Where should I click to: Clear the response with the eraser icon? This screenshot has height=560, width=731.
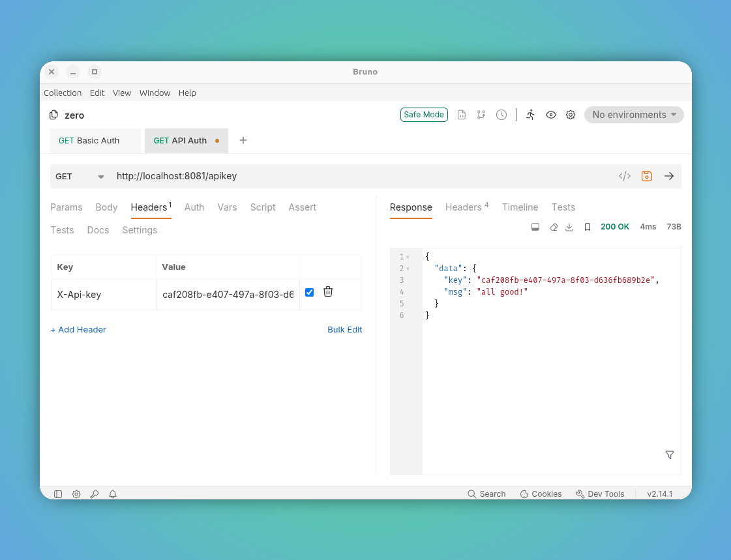tap(554, 227)
